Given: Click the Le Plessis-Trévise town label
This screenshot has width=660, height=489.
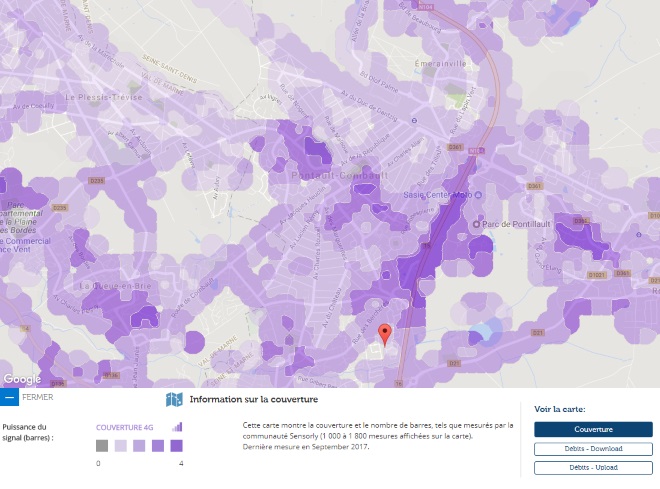Looking at the screenshot, I should [x=103, y=97].
